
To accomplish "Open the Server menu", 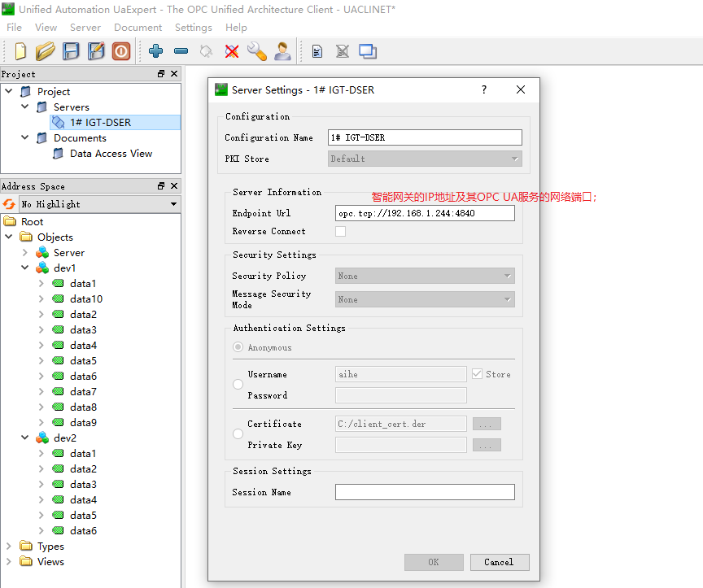I will tap(85, 28).
